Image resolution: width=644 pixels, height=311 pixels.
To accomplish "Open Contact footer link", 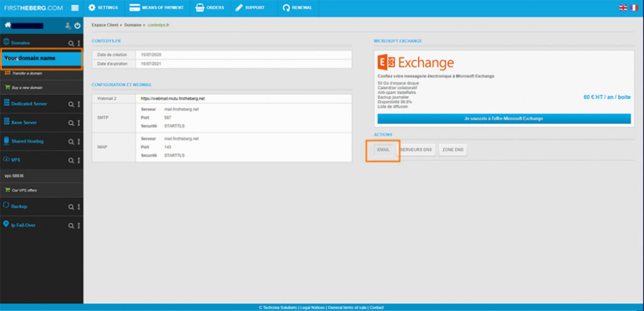I will (377, 307).
